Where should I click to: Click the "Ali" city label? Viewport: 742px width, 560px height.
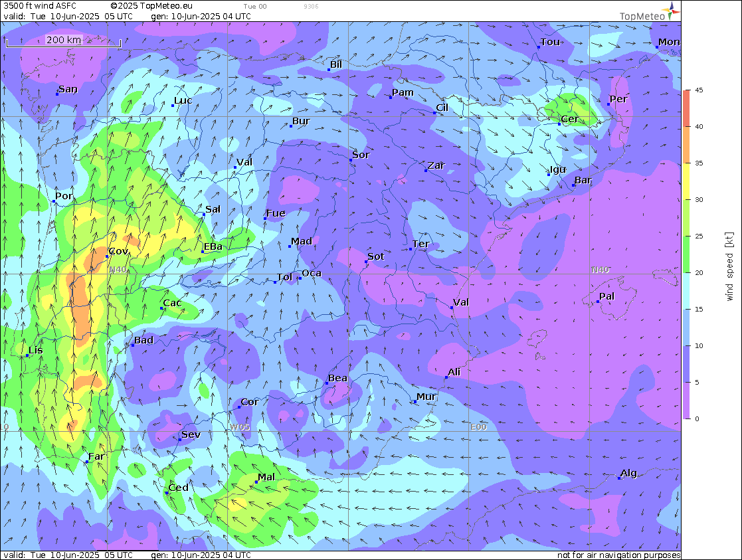point(454,372)
